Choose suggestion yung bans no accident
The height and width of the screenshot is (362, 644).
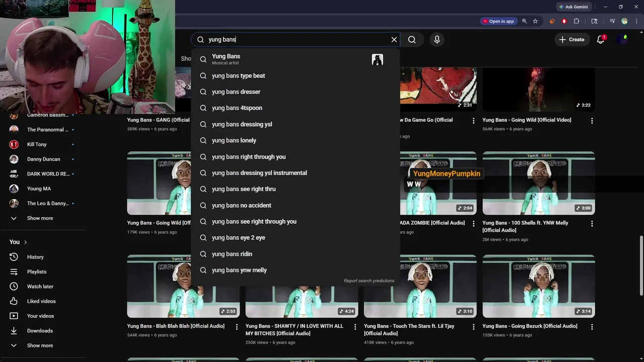pyautogui.click(x=295, y=205)
